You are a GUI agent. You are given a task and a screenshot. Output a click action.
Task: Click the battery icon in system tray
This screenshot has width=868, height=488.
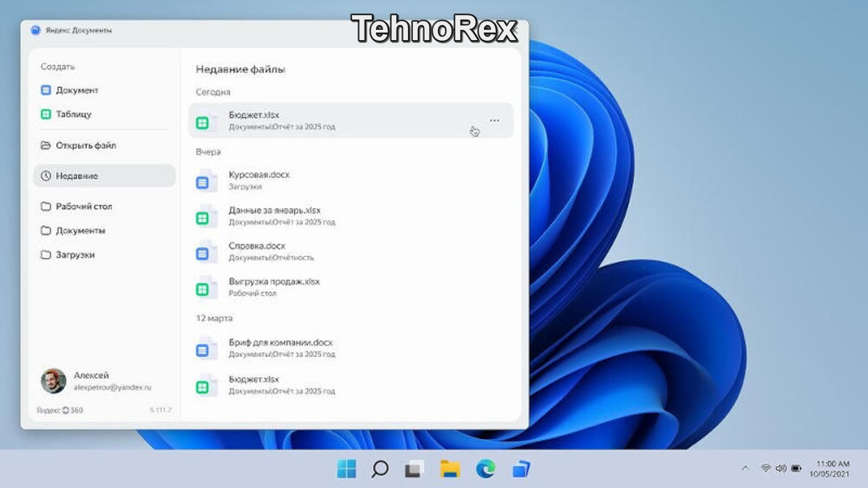[796, 468]
